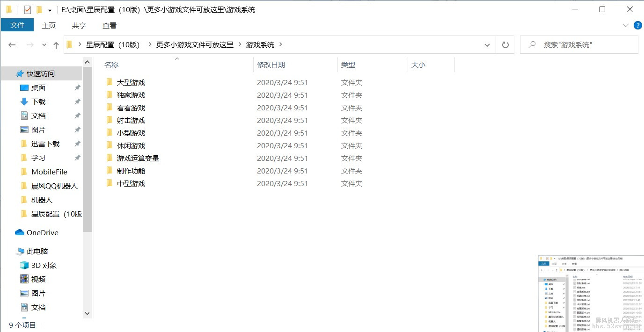Screen dimensions: 644x332
Task: Click the back arrow navigation icon
Action: click(12, 44)
